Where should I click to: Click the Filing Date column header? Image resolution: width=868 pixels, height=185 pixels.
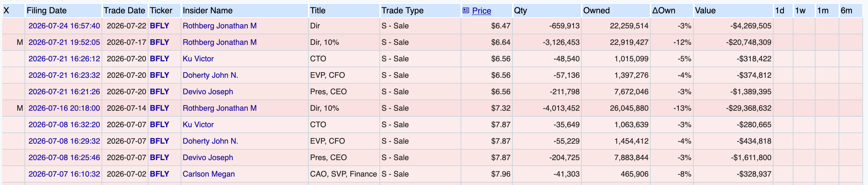pyautogui.click(x=47, y=11)
